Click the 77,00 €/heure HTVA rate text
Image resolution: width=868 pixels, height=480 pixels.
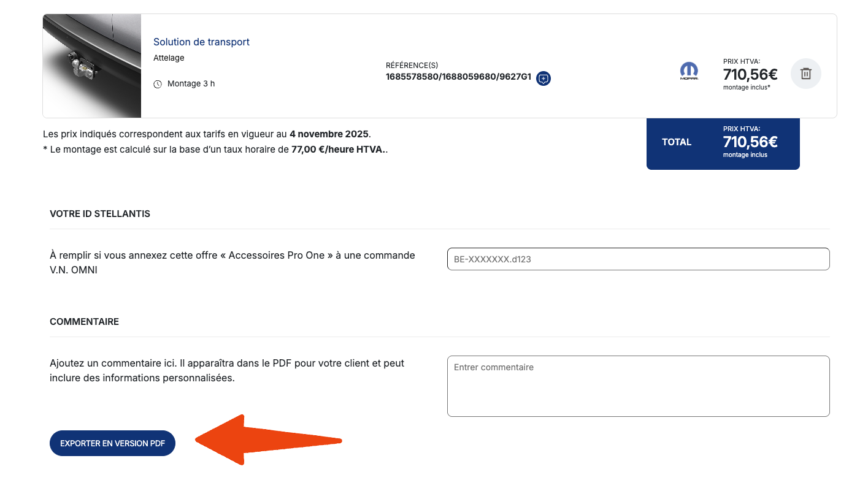[337, 150]
